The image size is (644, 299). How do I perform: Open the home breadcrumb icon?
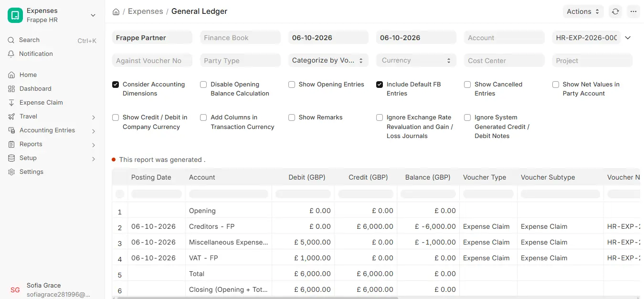(116, 11)
